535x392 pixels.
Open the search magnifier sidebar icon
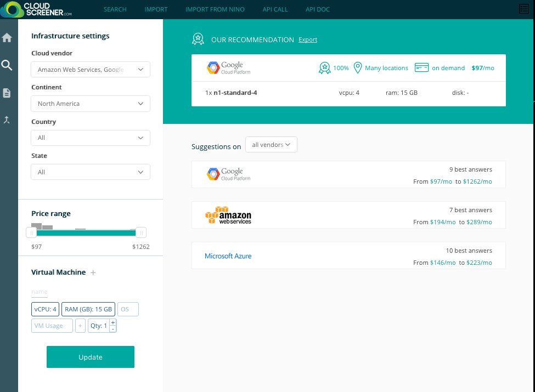(x=7, y=65)
